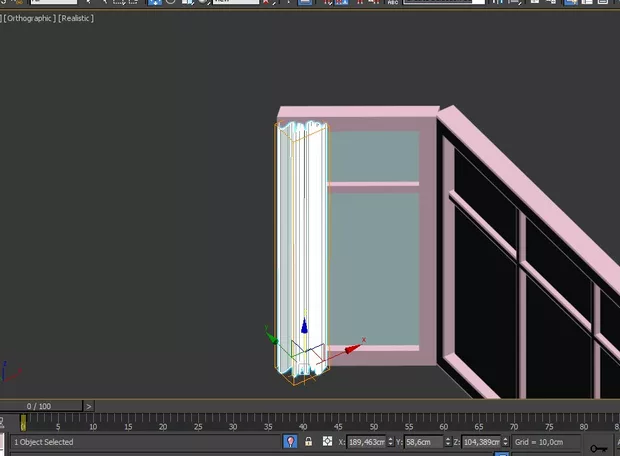Screen dimensions: 620x456
Task: Click the Y coordinate value field
Action: click(424, 441)
